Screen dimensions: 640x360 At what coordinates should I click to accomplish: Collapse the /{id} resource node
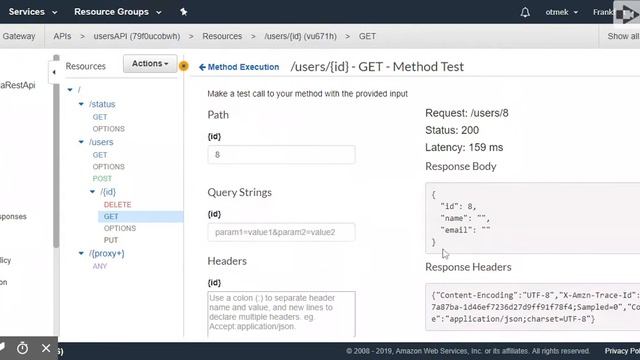click(93, 191)
